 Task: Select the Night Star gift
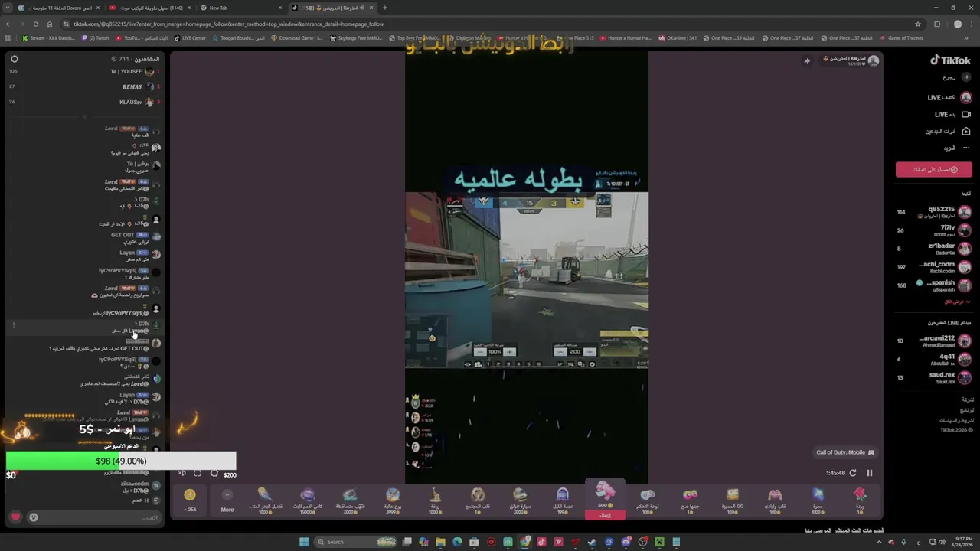point(562,500)
